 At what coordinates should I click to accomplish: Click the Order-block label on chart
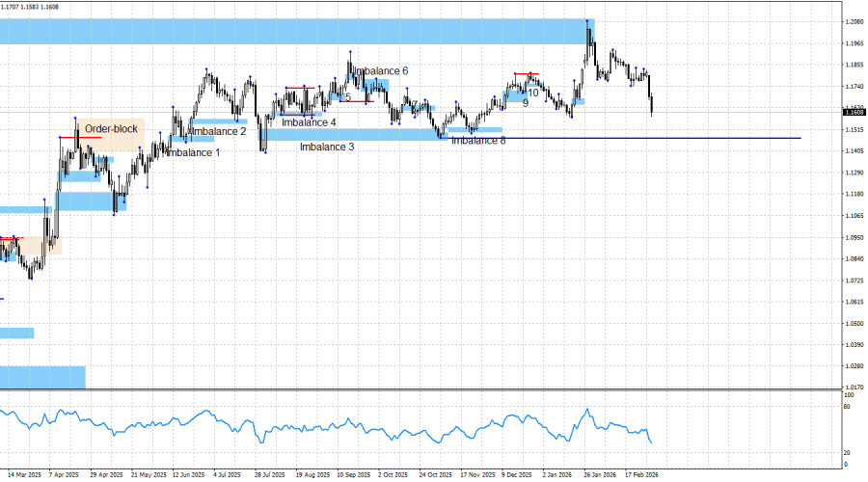point(111,128)
